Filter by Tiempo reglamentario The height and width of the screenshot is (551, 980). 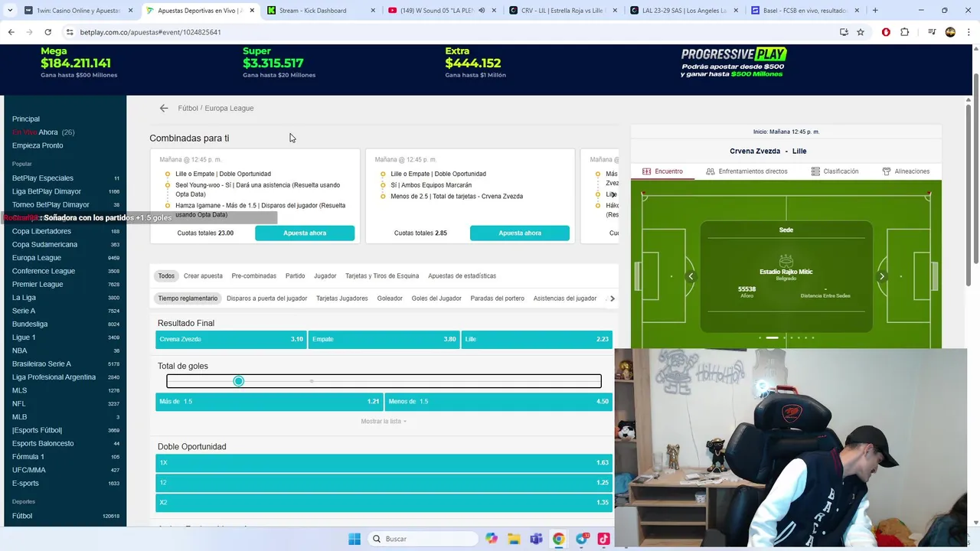point(188,298)
